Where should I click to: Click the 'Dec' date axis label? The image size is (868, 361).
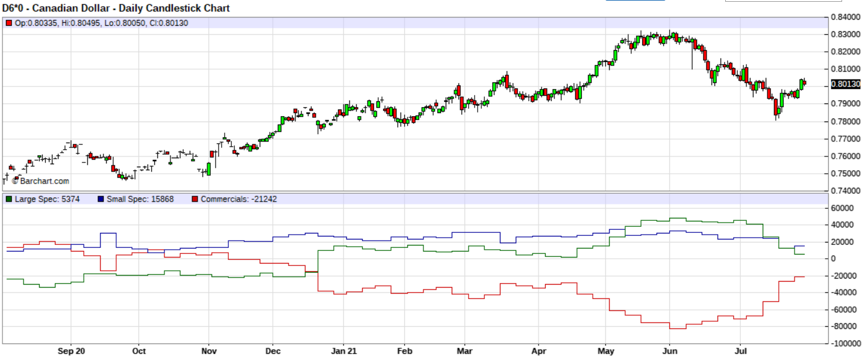tap(273, 351)
